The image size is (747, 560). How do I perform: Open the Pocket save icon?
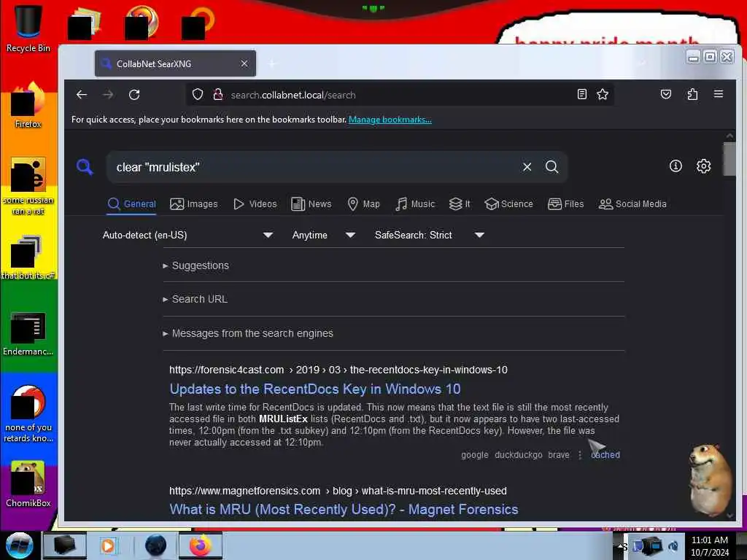tap(666, 94)
